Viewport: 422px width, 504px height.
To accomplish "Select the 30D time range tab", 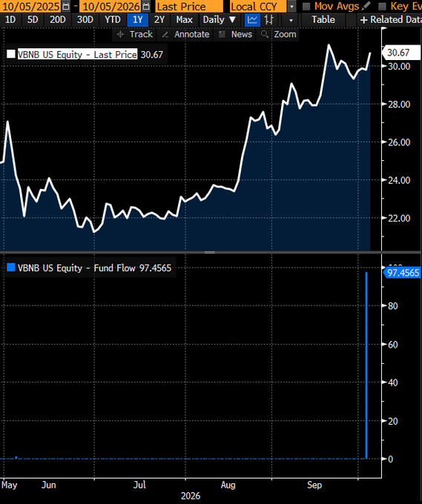I will [x=85, y=20].
